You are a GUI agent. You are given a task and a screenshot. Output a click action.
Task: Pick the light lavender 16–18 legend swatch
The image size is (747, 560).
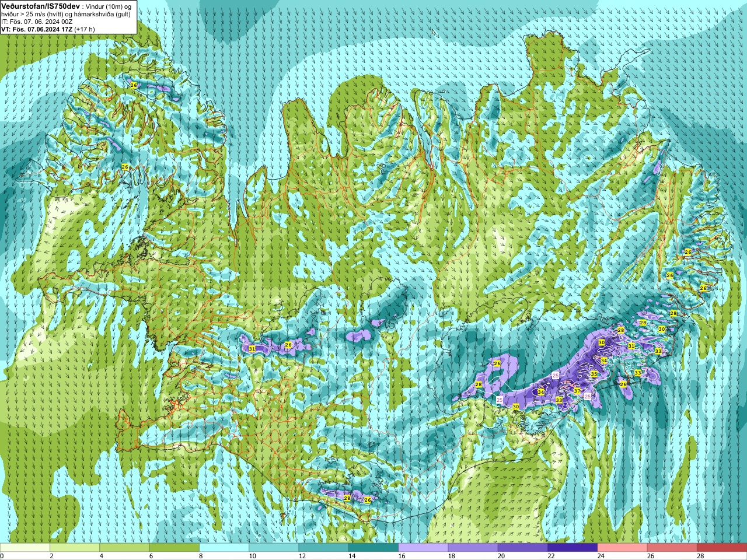click(x=423, y=548)
